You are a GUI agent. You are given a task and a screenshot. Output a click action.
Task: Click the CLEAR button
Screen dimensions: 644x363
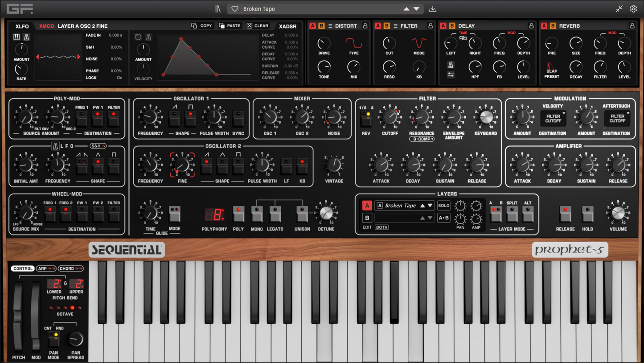258,26
